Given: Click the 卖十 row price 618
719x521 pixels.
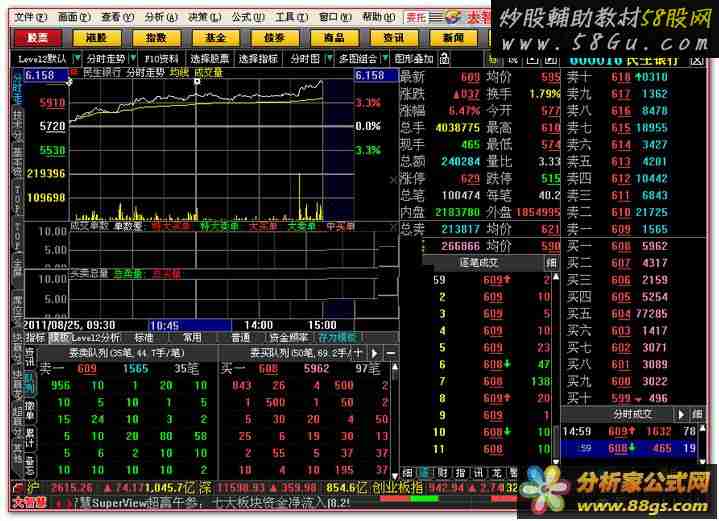Looking at the screenshot, I should (x=620, y=77).
